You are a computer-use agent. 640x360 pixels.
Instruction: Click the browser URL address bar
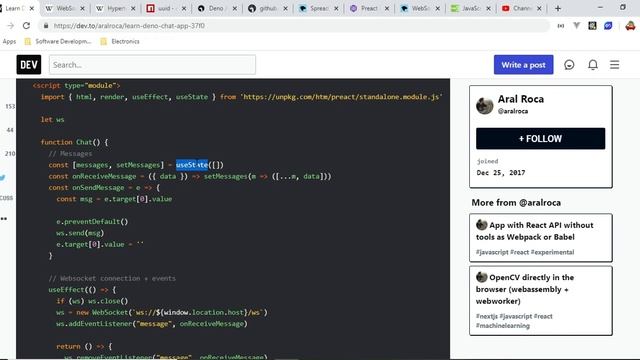(x=294, y=26)
